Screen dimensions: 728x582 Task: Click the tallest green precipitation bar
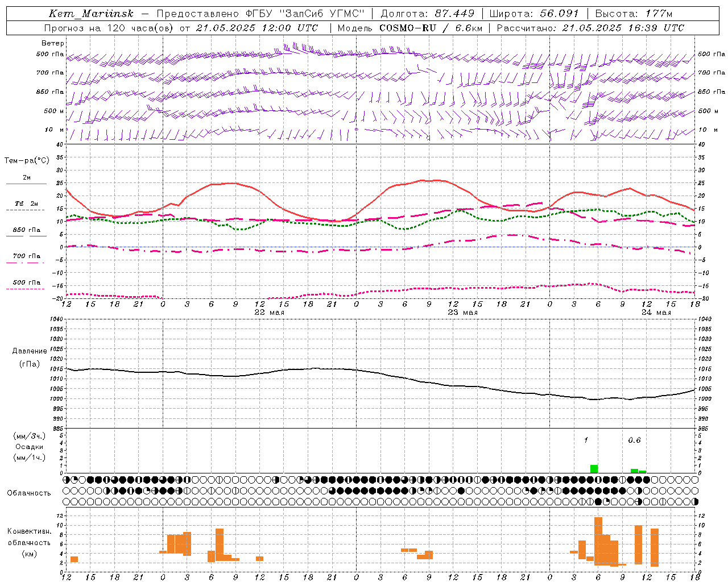594,469
